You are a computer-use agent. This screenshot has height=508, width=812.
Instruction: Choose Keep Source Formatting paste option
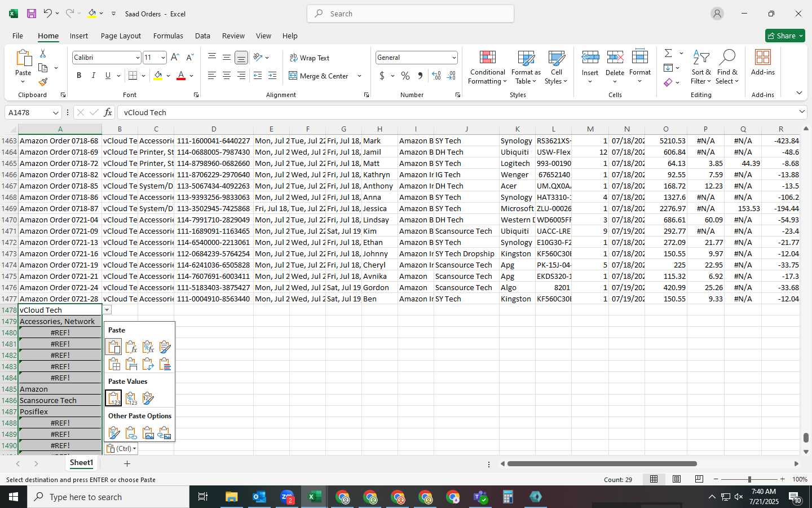coord(165,347)
